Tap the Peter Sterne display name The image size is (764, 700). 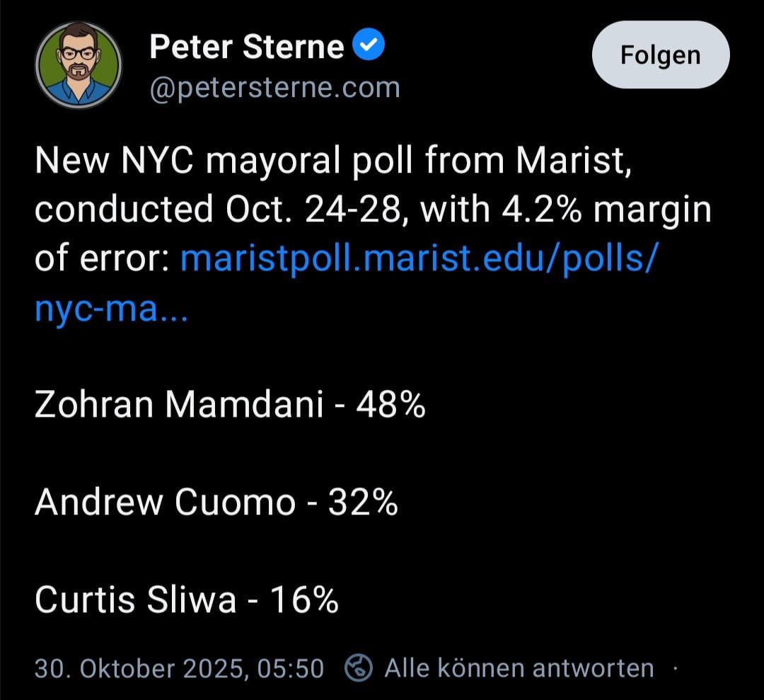click(247, 47)
